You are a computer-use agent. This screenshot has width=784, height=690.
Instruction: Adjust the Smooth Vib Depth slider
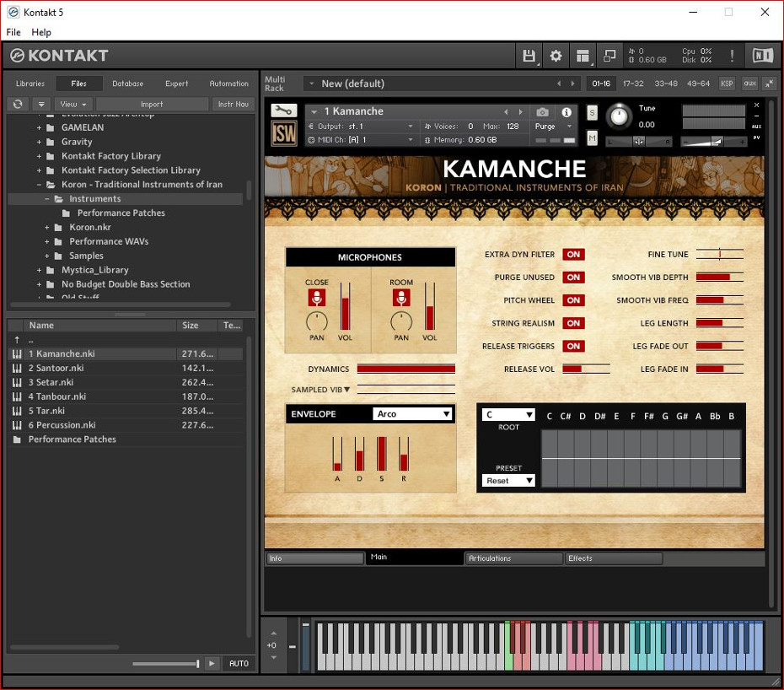click(719, 278)
